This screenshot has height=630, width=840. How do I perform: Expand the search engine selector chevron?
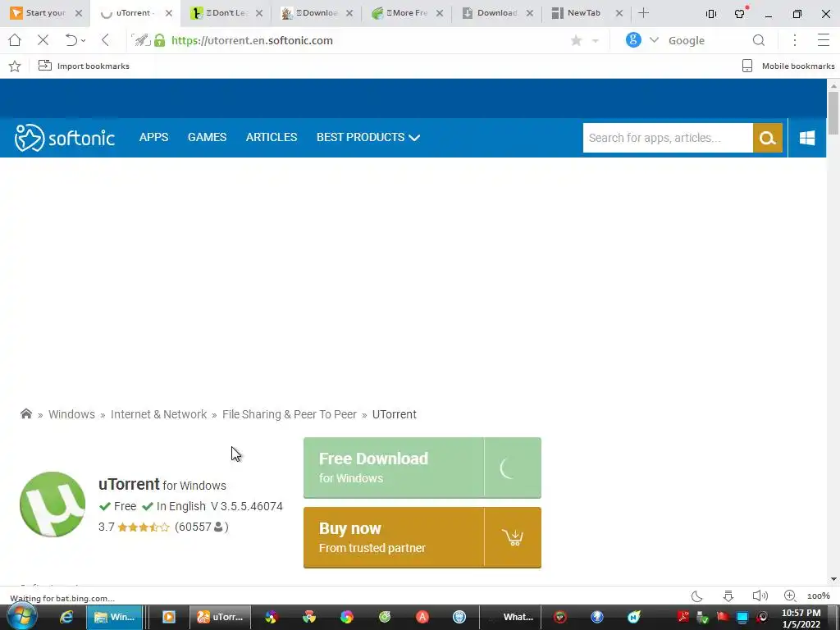pos(654,40)
